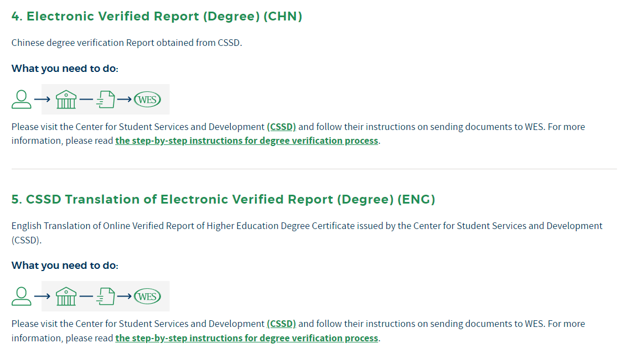638x364 pixels.
Task: Click the institution building icon in section 5
Action: [66, 297]
